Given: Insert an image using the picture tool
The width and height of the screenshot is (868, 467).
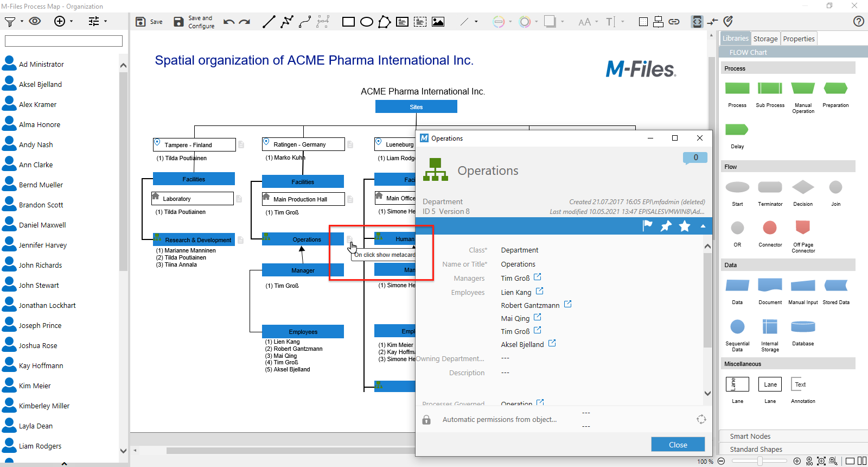Looking at the screenshot, I should point(438,22).
